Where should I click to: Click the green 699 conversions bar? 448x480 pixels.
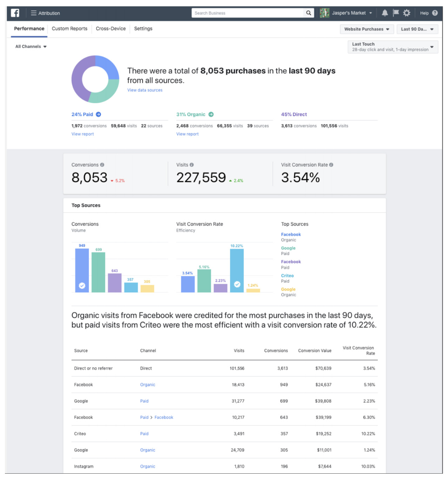click(98, 272)
